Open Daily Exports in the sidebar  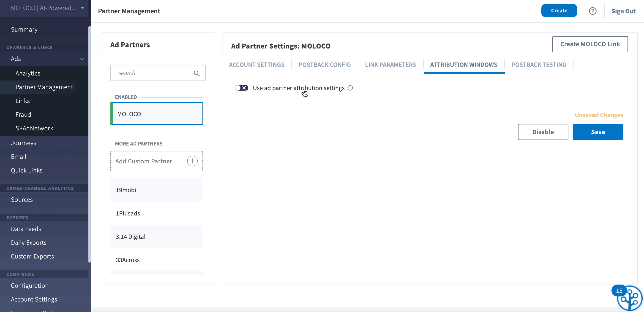click(29, 243)
